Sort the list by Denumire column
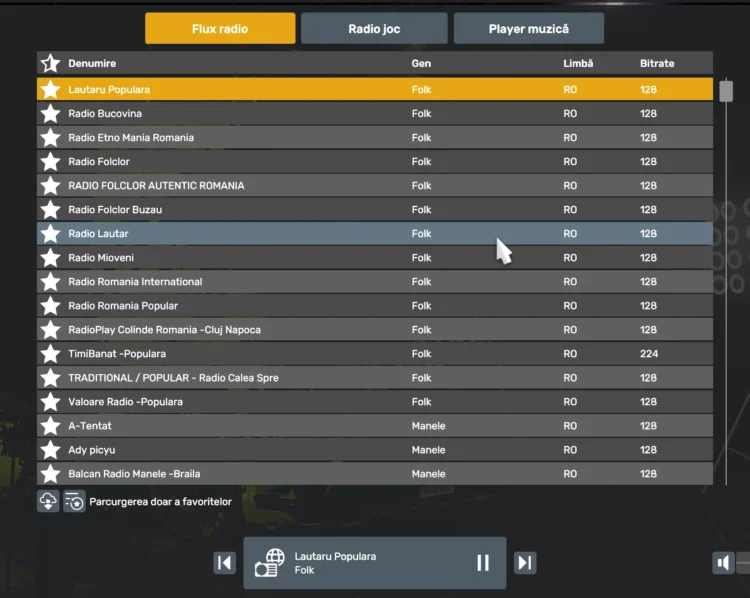750x598 pixels. 92,63
